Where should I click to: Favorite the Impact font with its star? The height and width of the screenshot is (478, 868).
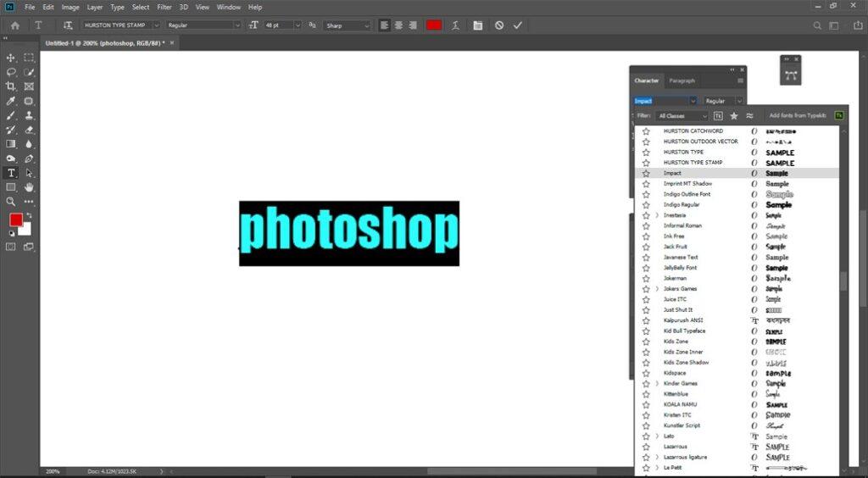[x=646, y=173]
